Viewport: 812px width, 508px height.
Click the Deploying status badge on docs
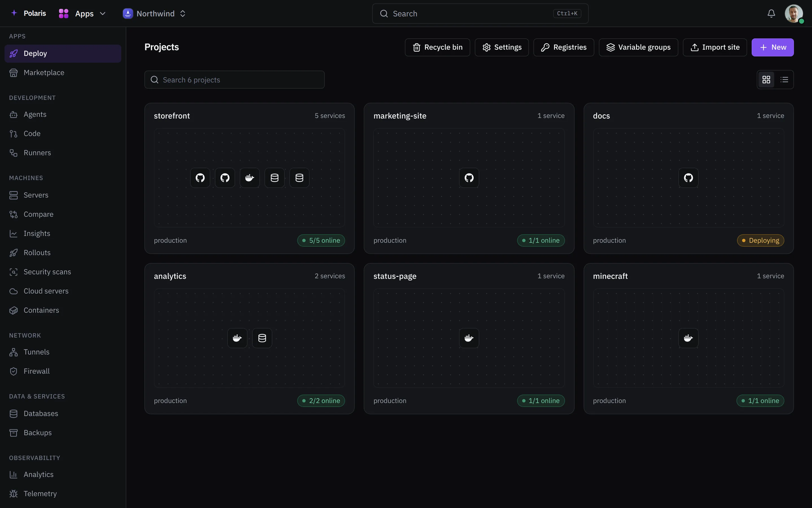760,240
